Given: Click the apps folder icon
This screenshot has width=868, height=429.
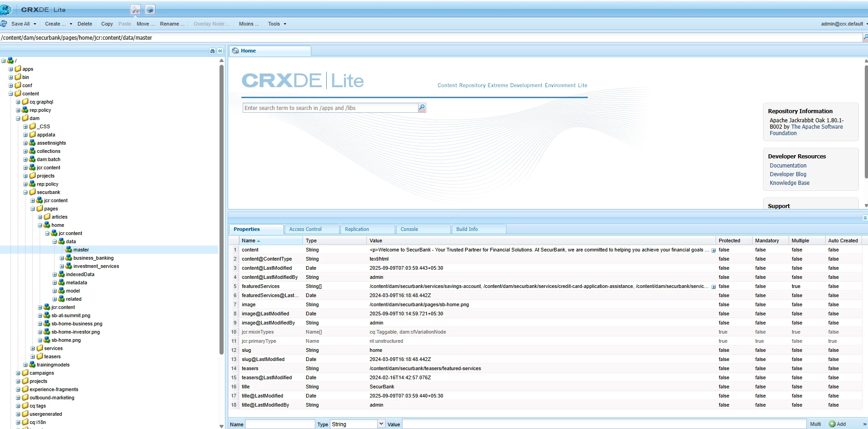Looking at the screenshot, I should (x=18, y=69).
